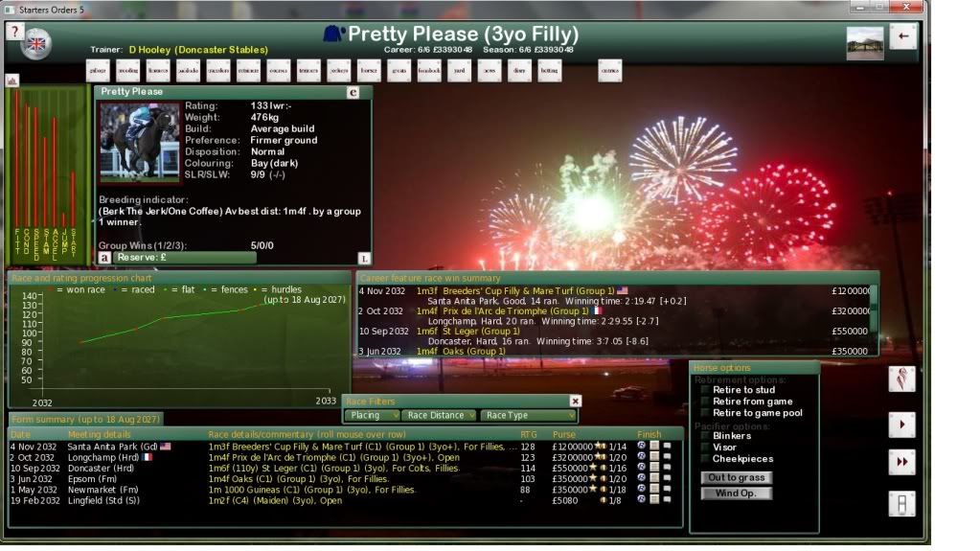Open the courses menu button

pos(278,71)
